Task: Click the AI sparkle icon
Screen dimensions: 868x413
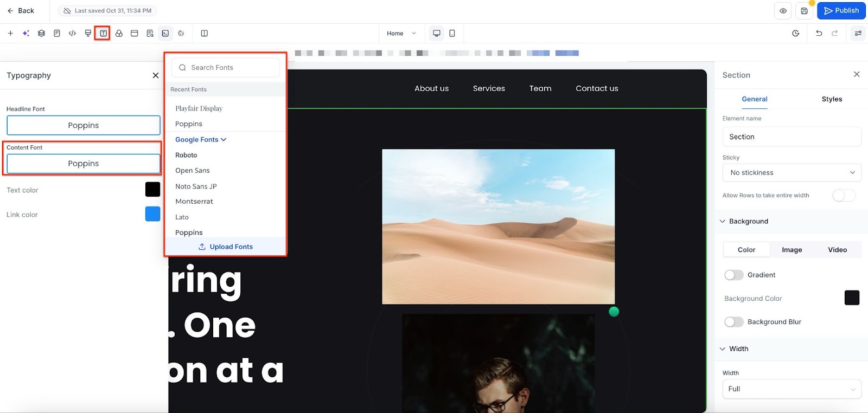Action: click(x=25, y=34)
